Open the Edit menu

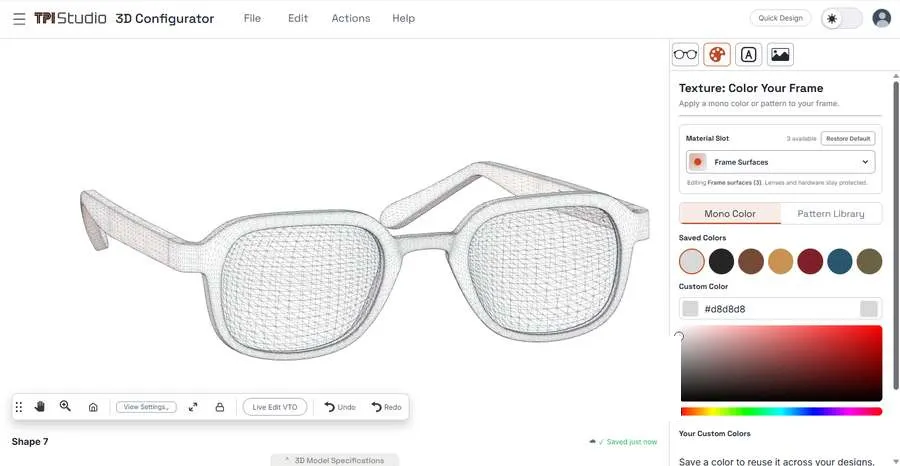click(x=298, y=18)
